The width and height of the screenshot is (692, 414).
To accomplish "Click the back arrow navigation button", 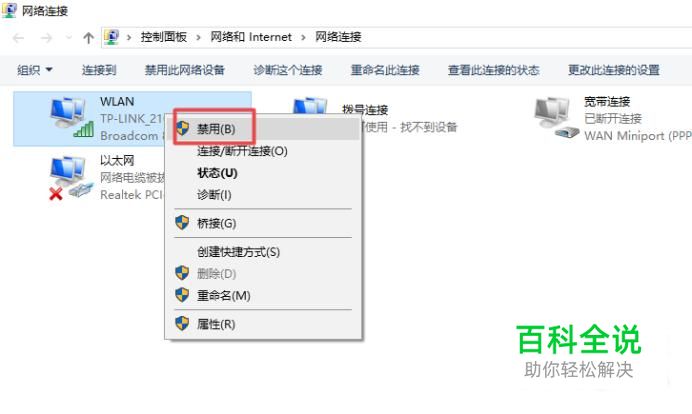I will pos(19,38).
